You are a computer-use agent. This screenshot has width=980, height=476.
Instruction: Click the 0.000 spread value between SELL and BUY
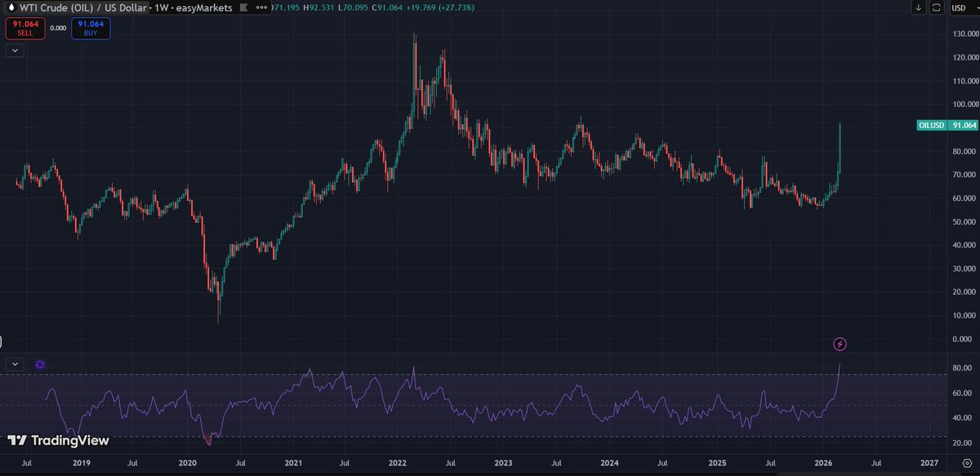(x=58, y=28)
